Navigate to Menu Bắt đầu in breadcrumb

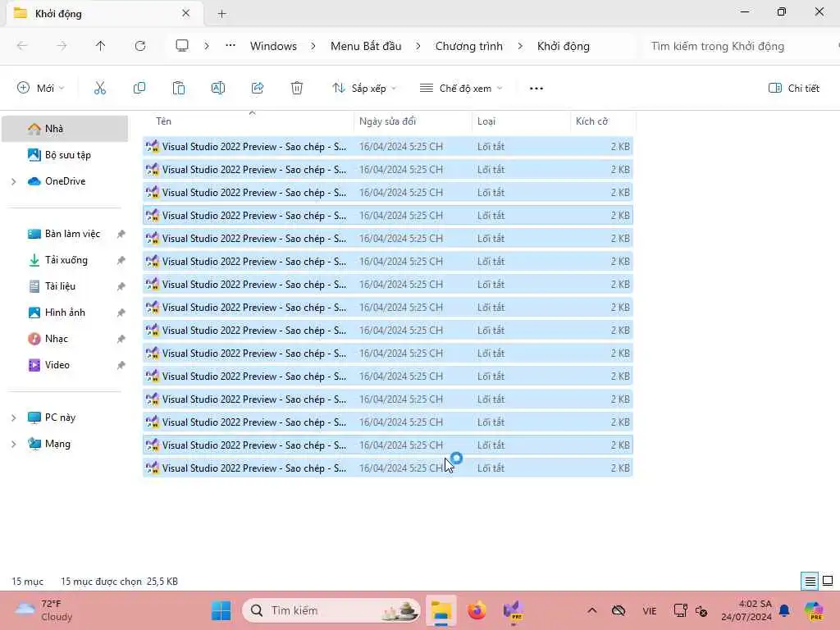pos(366,46)
